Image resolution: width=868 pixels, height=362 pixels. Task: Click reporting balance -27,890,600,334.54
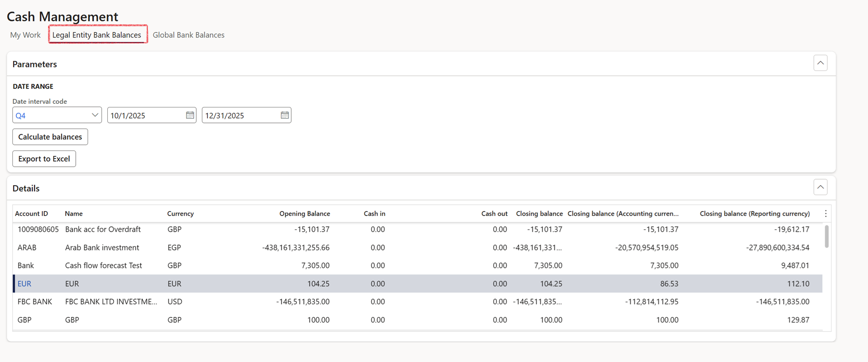coord(778,248)
